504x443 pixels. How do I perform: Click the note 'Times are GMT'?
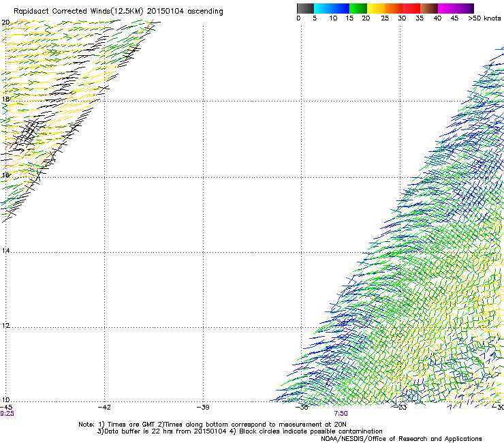[x=131, y=425]
